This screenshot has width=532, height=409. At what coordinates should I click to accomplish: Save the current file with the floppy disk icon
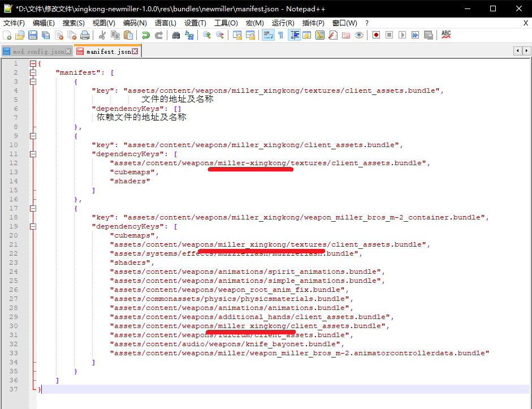[x=33, y=35]
